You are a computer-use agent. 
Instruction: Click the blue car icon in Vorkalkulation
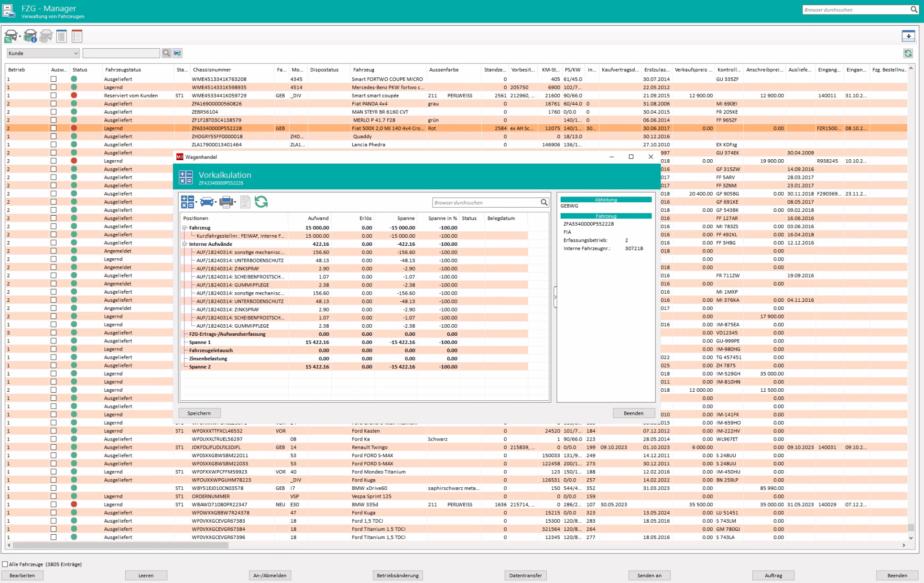click(207, 202)
